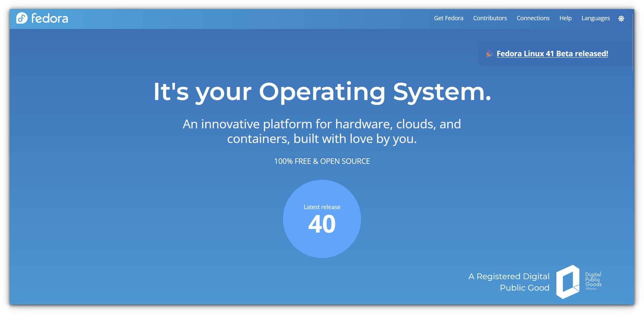Open the 'Fedora Linux 41 Beta released!' link
The width and height of the screenshot is (644, 315).
(552, 53)
